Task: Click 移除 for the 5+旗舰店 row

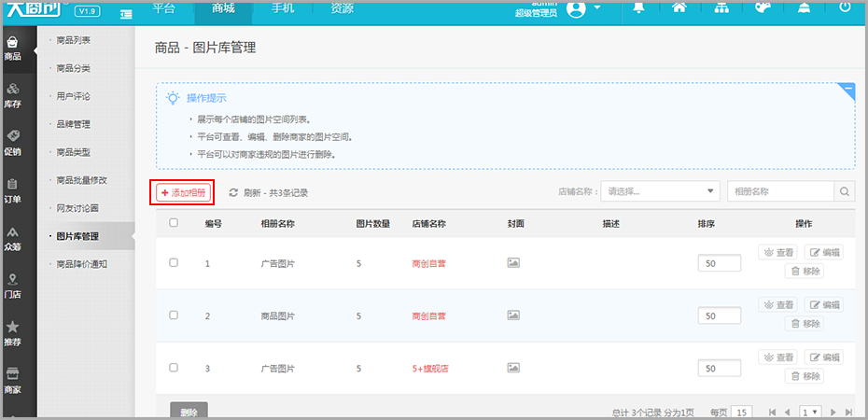Action: 805,376
